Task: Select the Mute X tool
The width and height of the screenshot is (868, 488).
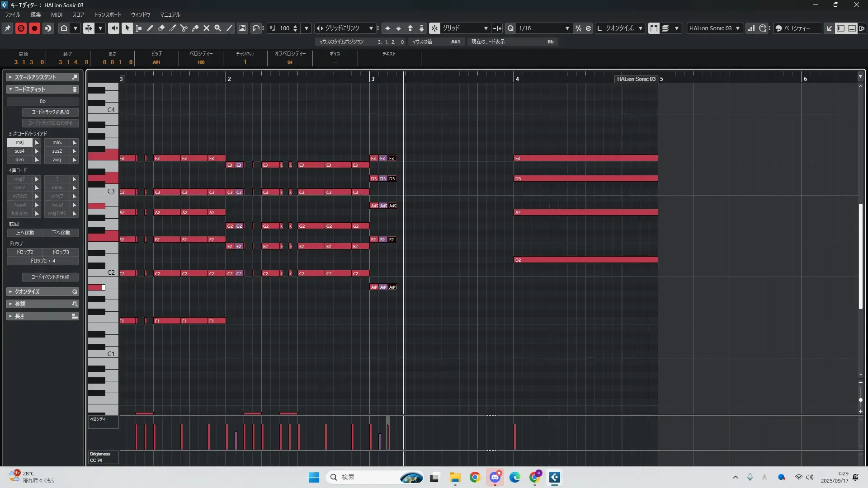Action: 207,28
